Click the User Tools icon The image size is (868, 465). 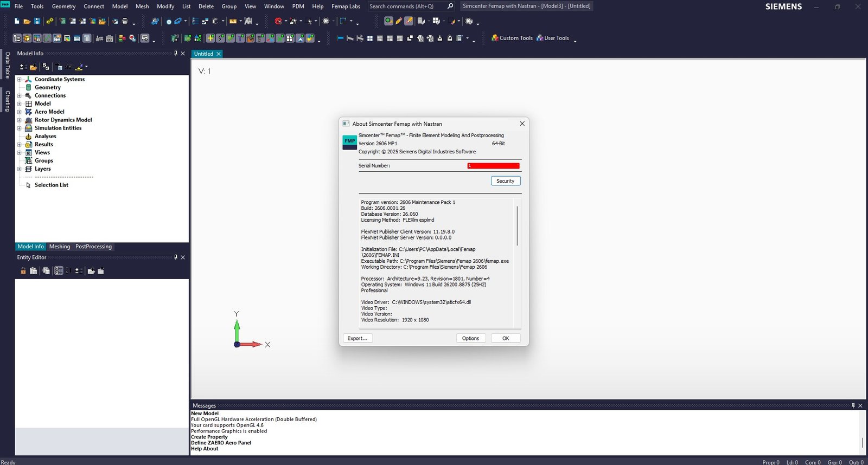[x=540, y=38]
